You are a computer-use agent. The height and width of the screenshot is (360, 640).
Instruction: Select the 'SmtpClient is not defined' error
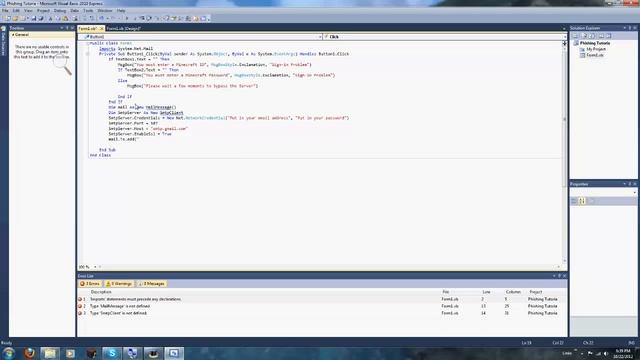322,313
